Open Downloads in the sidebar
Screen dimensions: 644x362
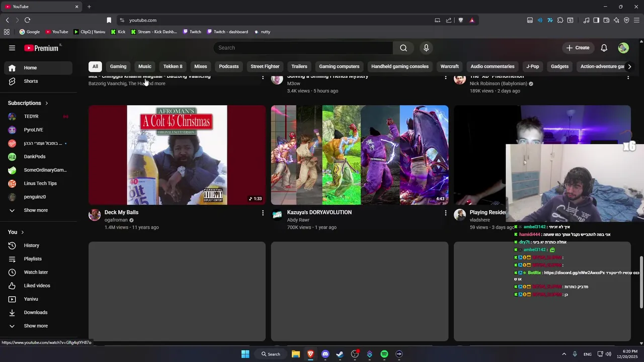click(38, 312)
